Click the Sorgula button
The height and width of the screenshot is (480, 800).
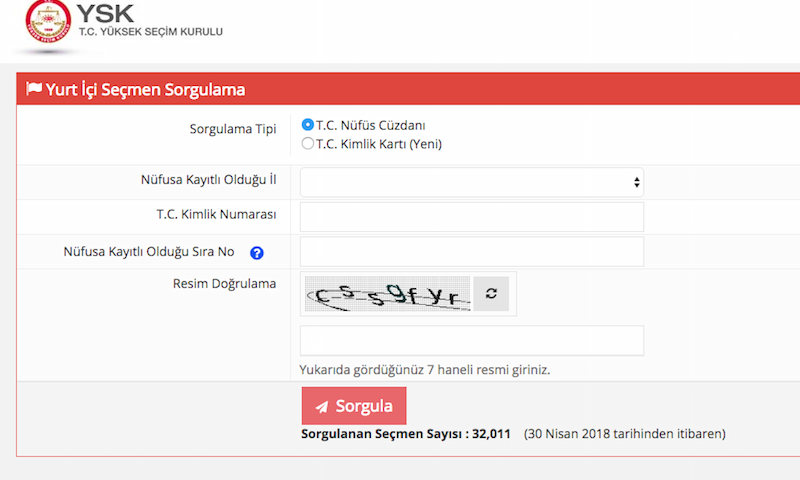pos(354,406)
